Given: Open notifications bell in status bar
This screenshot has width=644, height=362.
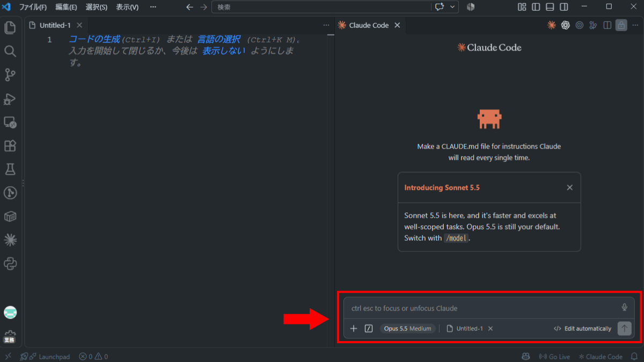Looking at the screenshot, I should pyautogui.click(x=634, y=357).
